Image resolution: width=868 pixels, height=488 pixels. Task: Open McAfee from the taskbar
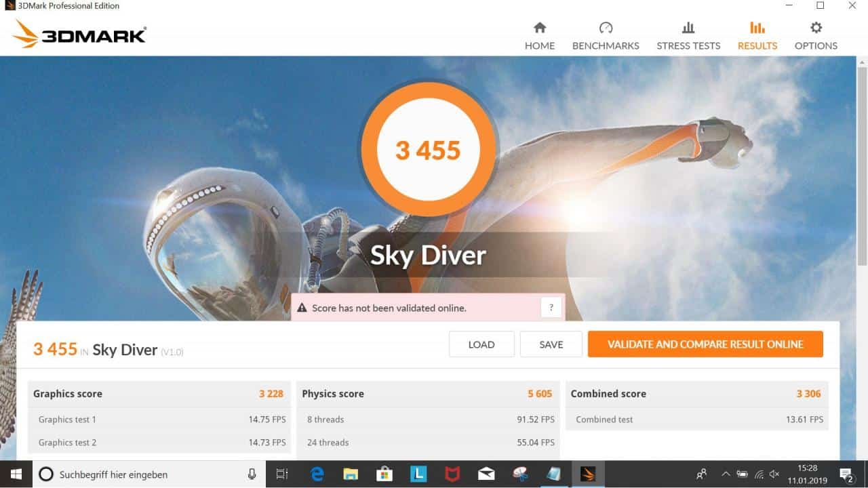pyautogui.click(x=452, y=474)
